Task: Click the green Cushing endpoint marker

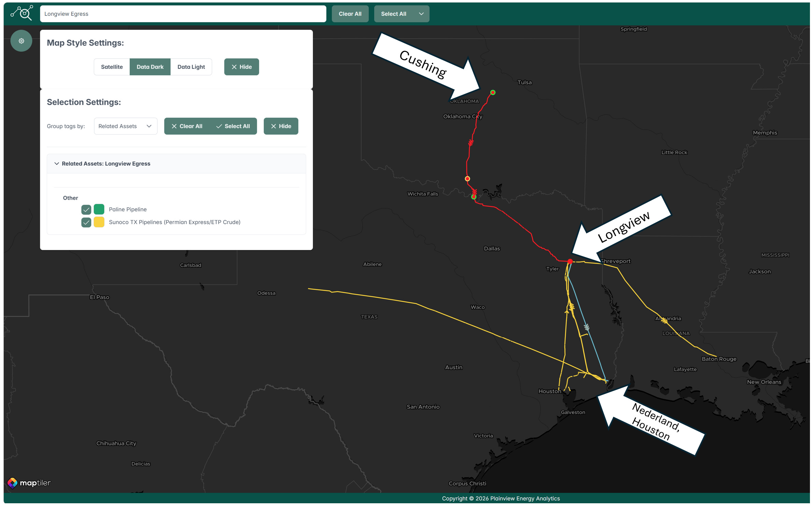Action: [x=493, y=93]
